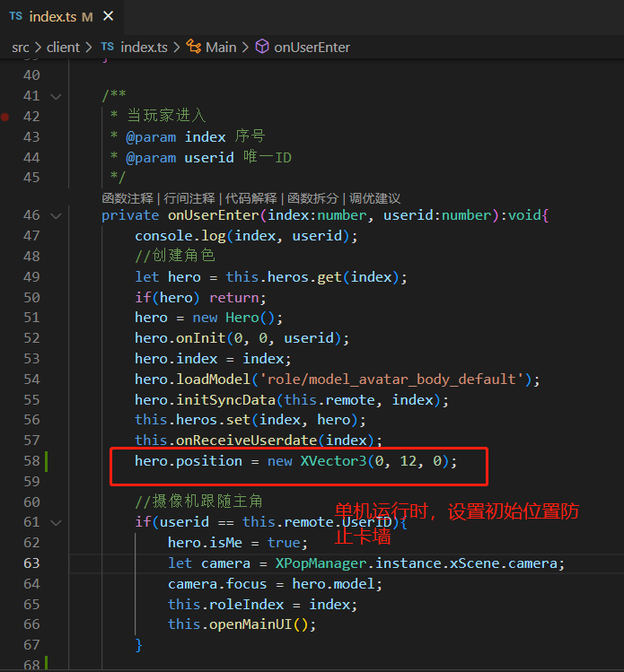Click the private keyword on line 46
This screenshot has width=624, height=672.
[x=130, y=215]
